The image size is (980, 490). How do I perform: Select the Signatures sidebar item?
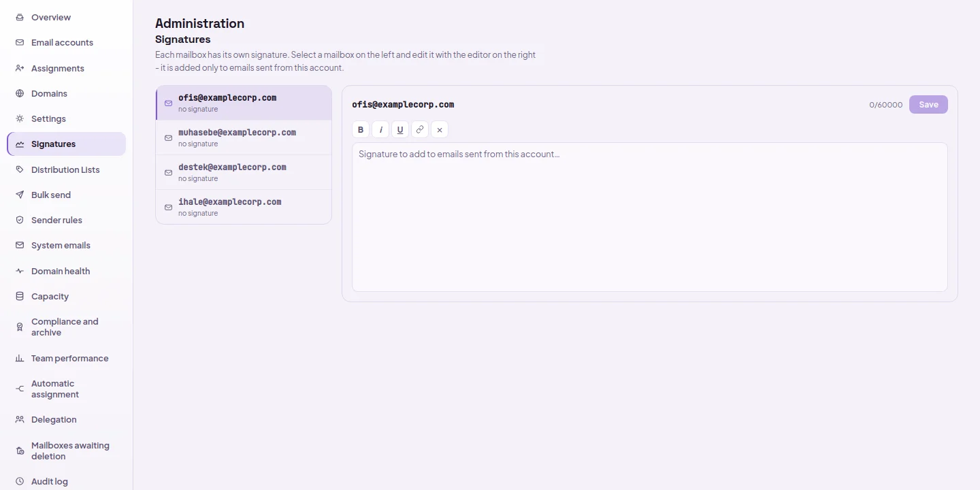coord(67,144)
